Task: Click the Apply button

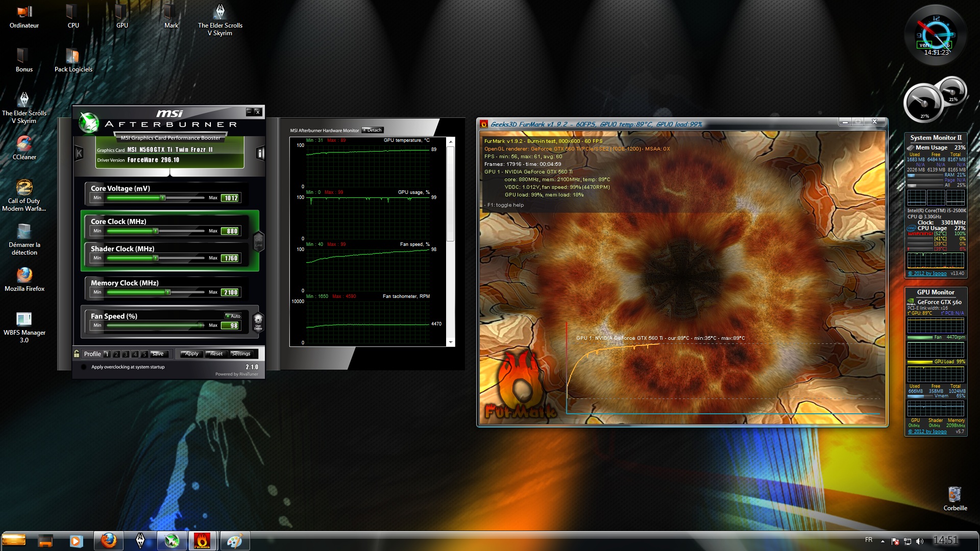Action: [191, 354]
